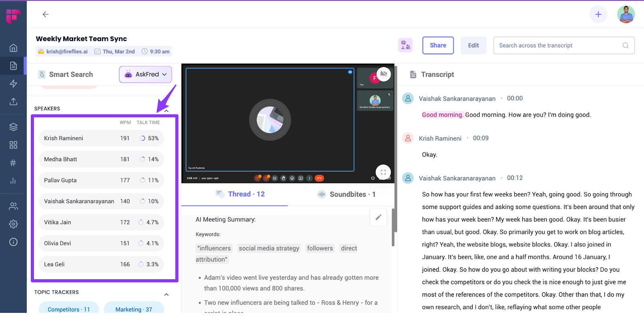Viewport: 644px width, 322px height.
Task: Click the Edit button
Action: tap(473, 45)
